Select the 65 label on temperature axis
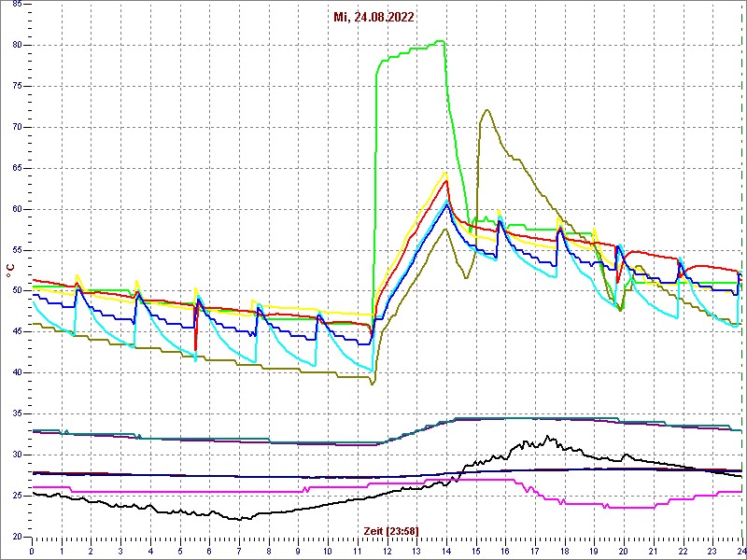The height and width of the screenshot is (560, 747). [17, 168]
